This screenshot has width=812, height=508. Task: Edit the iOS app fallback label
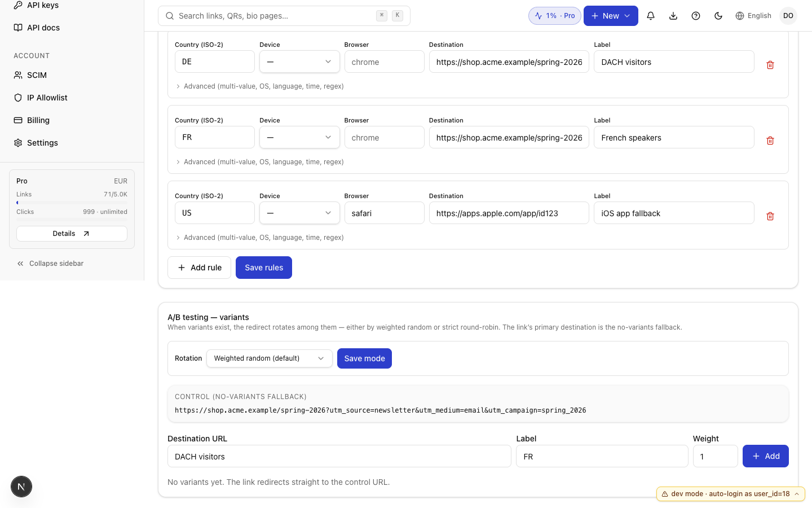tap(674, 213)
